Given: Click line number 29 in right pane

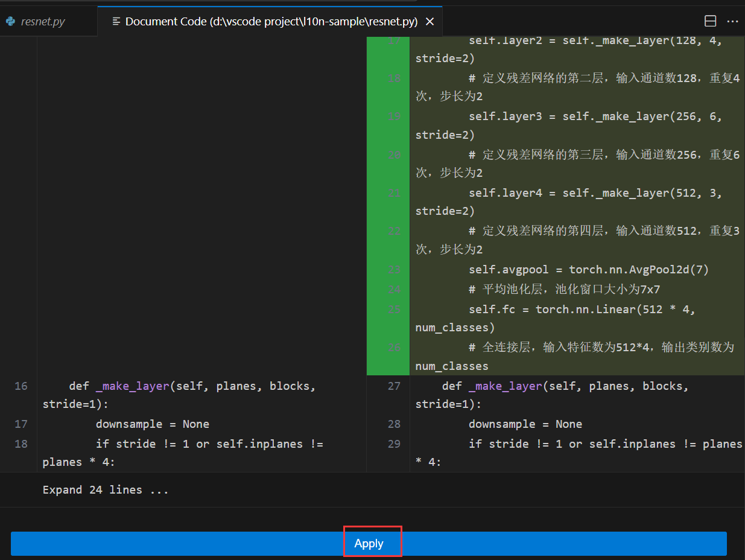Looking at the screenshot, I should (x=394, y=444).
